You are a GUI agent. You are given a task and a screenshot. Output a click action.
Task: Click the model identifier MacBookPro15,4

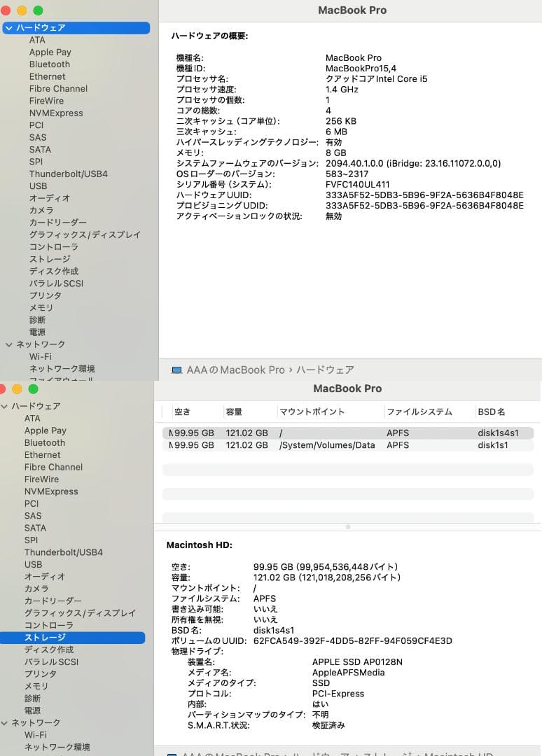(361, 69)
